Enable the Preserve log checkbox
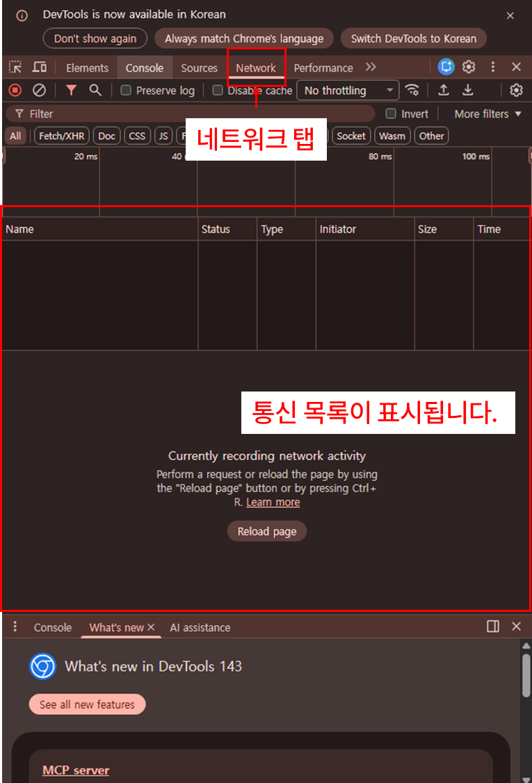Viewport: 532px width, 783px height. coord(126,90)
